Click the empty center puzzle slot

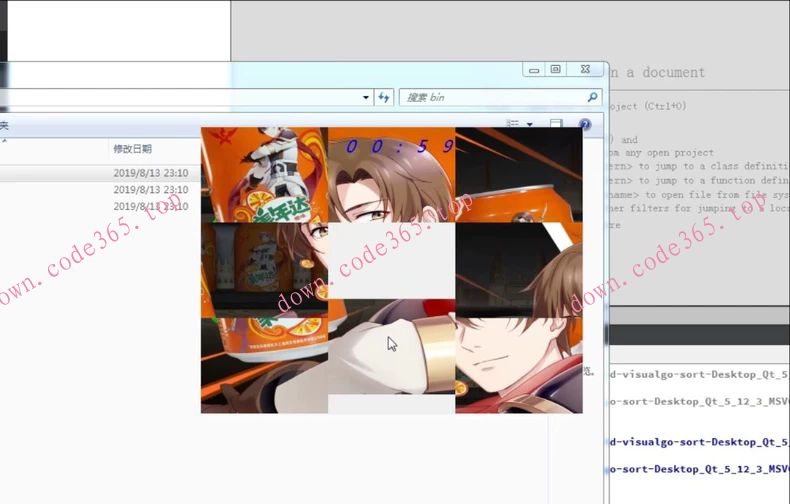coord(391,260)
